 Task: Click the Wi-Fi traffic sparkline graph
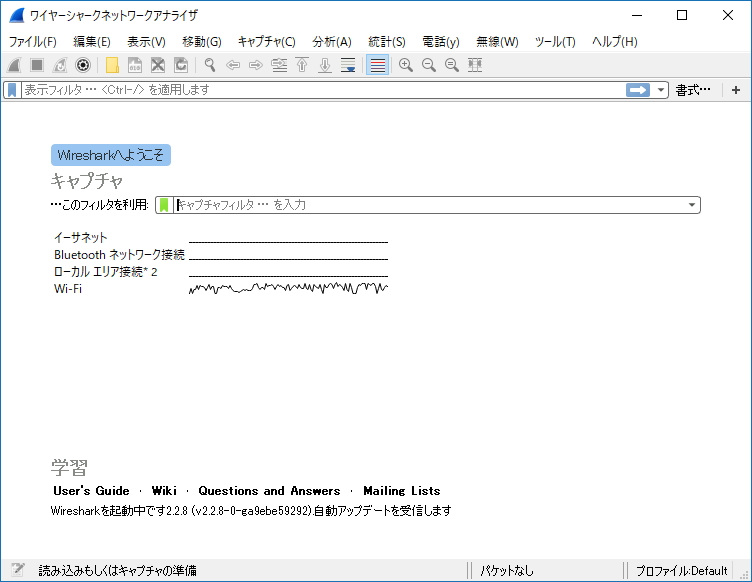[288, 288]
